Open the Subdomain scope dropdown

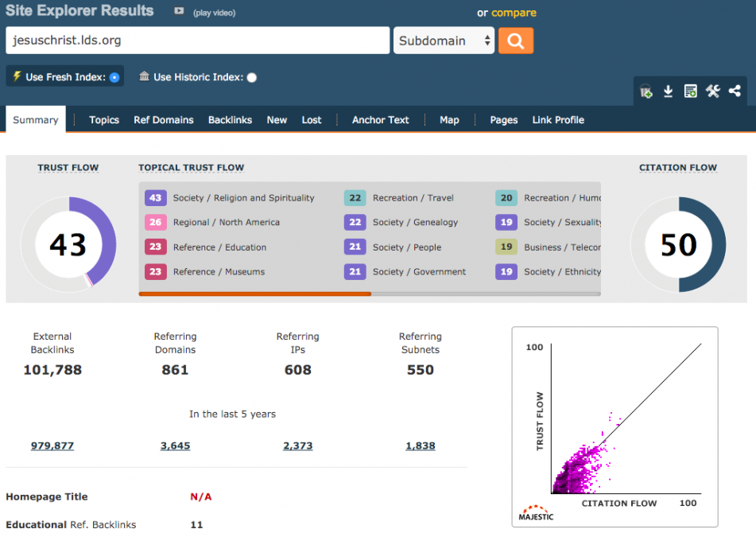pyautogui.click(x=444, y=41)
